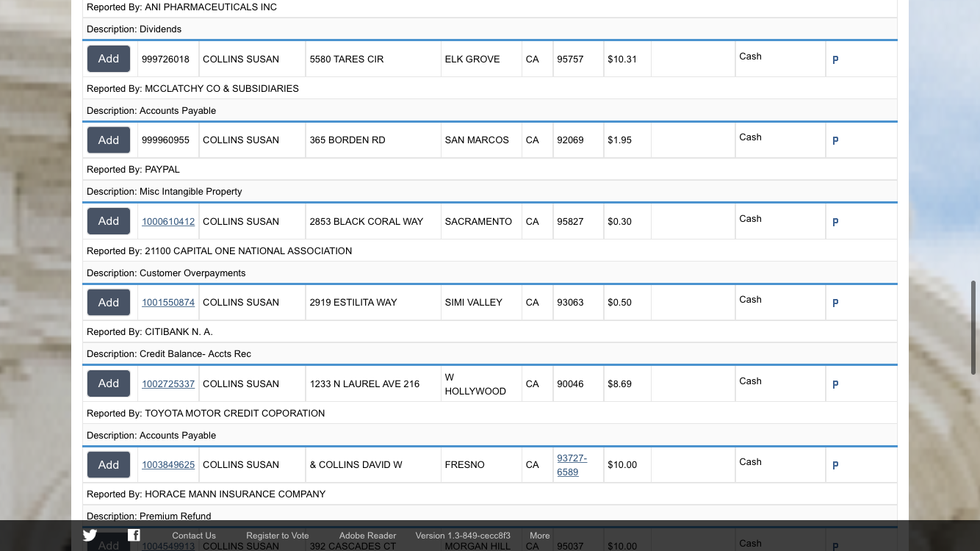Select address 5580 TARES CIR
The height and width of the screenshot is (551, 980).
[347, 59]
